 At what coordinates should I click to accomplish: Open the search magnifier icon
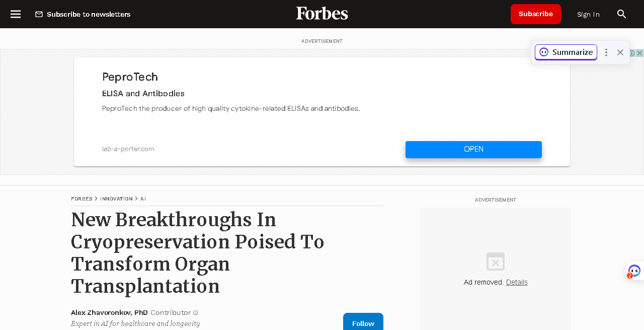(622, 14)
